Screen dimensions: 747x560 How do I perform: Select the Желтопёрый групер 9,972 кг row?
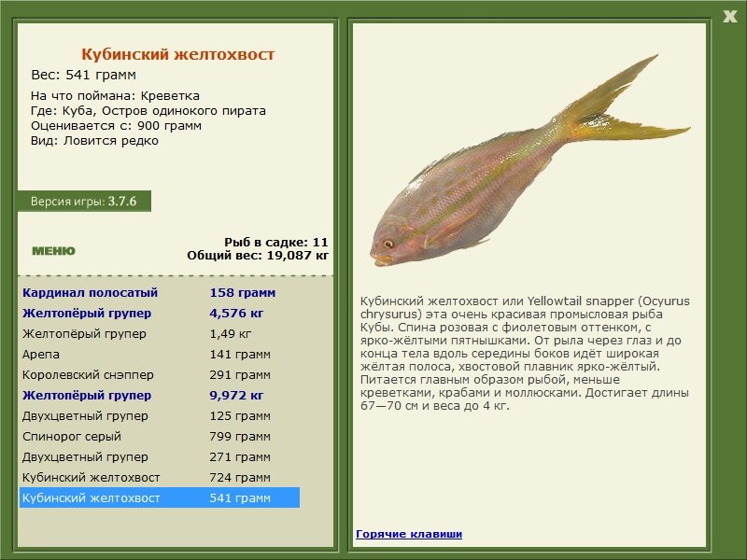point(160,395)
